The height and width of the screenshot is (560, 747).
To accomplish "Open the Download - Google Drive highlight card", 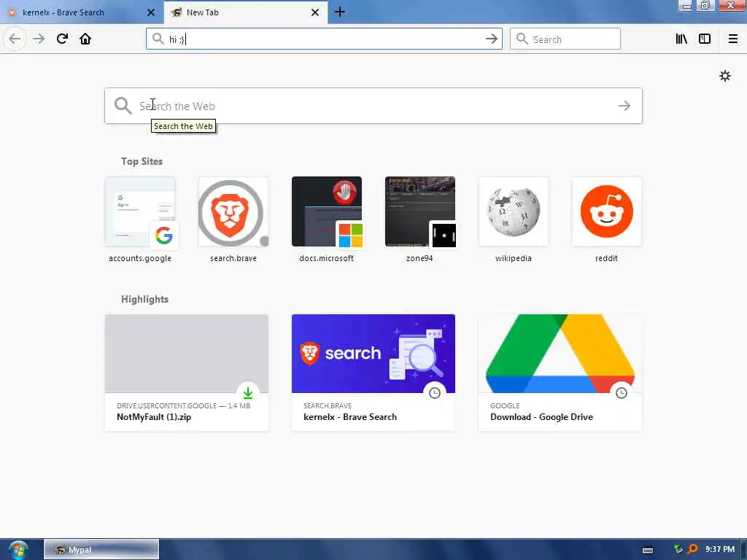I will (x=560, y=373).
